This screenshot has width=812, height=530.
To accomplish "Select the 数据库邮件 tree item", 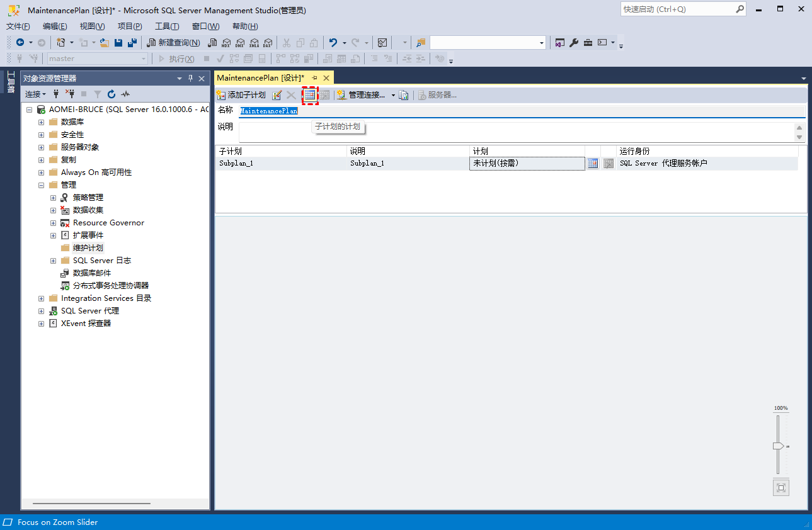I will pos(91,273).
